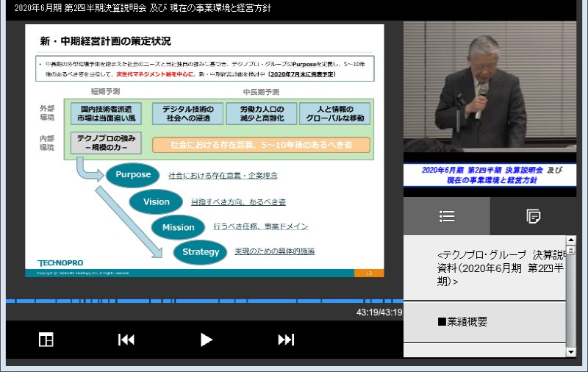Open the chapter list tab
This screenshot has width=588, height=372.
(x=447, y=216)
